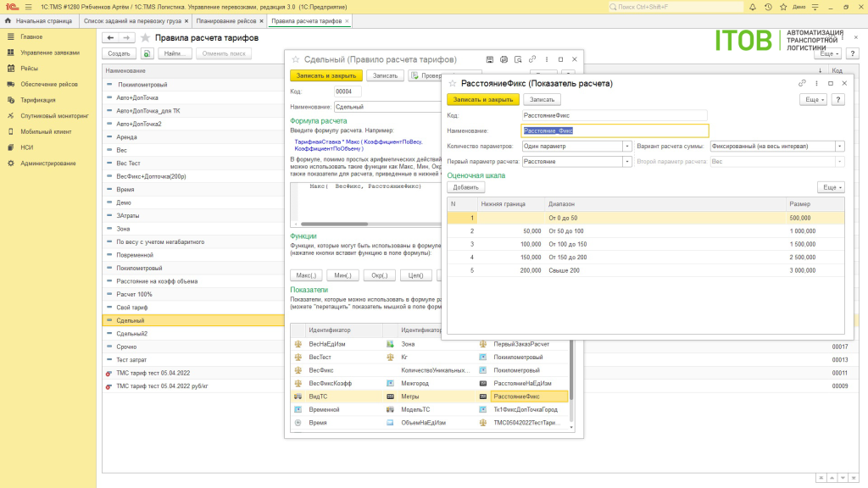Open more-actions dots in Сдельный window

coord(547,59)
